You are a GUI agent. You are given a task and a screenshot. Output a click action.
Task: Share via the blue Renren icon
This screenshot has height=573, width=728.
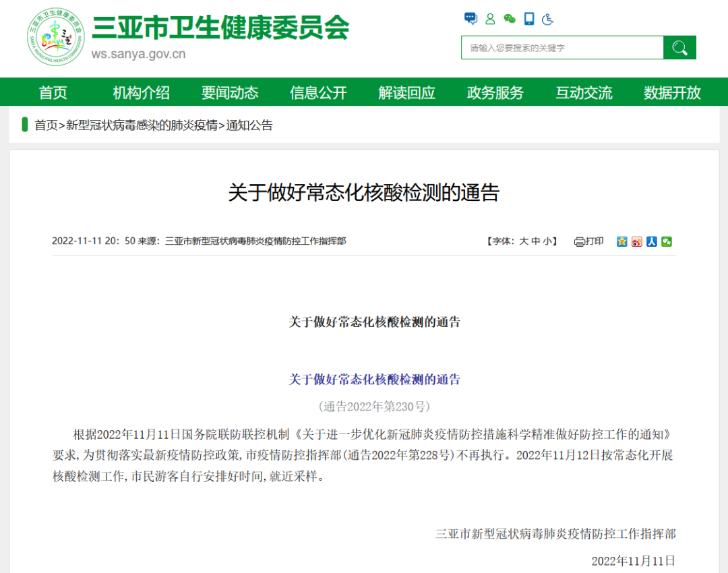pyautogui.click(x=651, y=241)
